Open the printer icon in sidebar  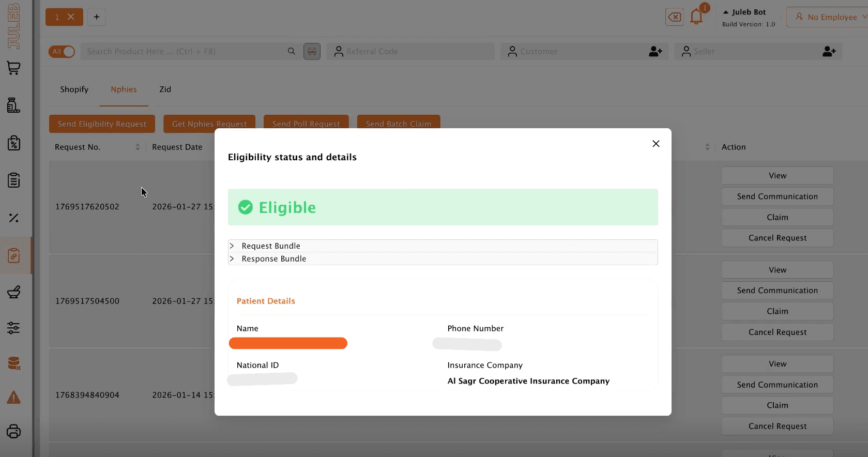[13, 431]
